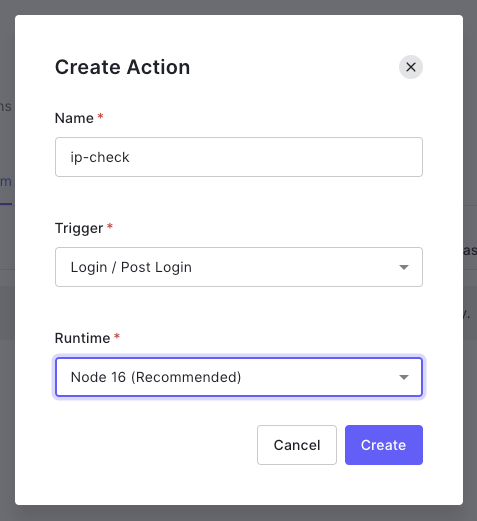
Task: Click the Name field label
Action: (74, 118)
